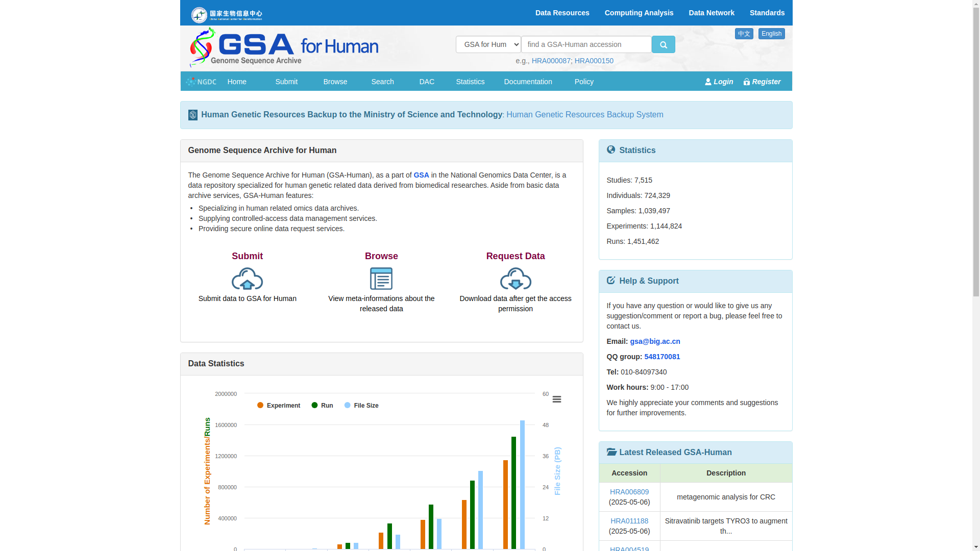Go to Home nav item
Image resolution: width=980 pixels, height=551 pixels.
pos(237,82)
